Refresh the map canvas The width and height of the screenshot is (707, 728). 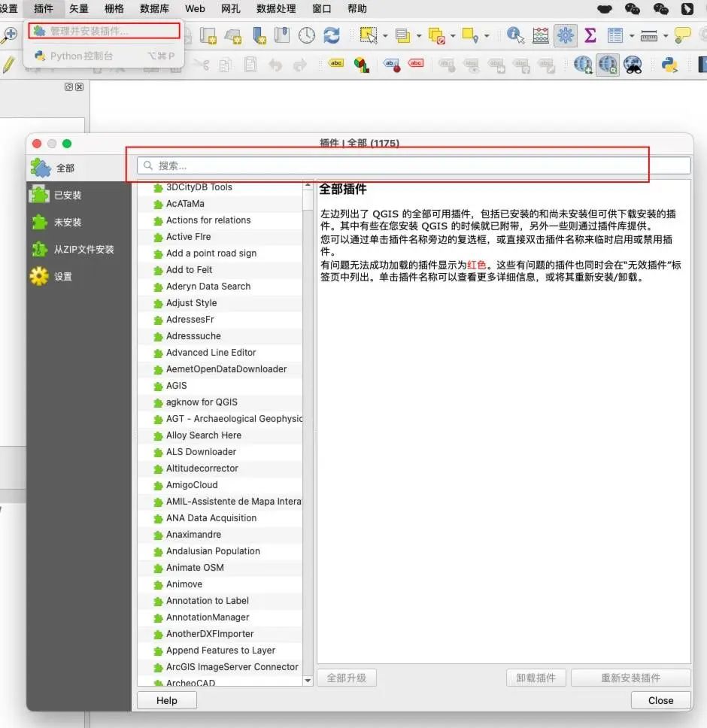pyautogui.click(x=332, y=35)
